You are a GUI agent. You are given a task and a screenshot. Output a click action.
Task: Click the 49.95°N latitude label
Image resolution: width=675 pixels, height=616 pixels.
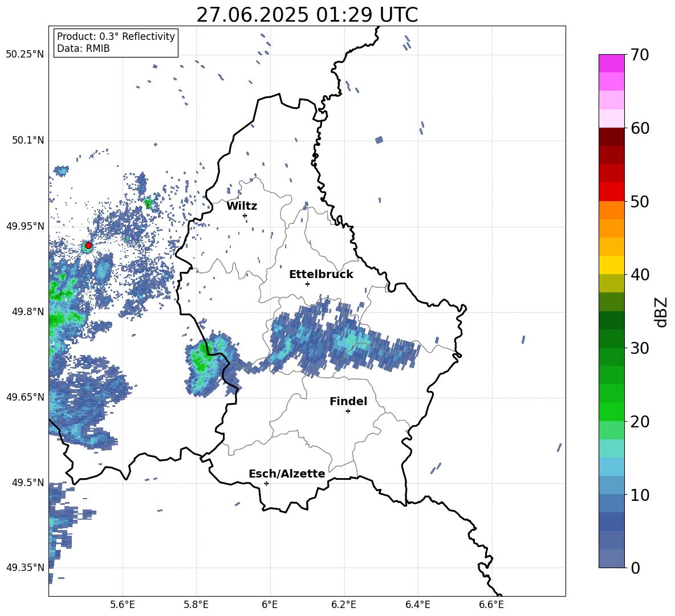pyautogui.click(x=25, y=226)
